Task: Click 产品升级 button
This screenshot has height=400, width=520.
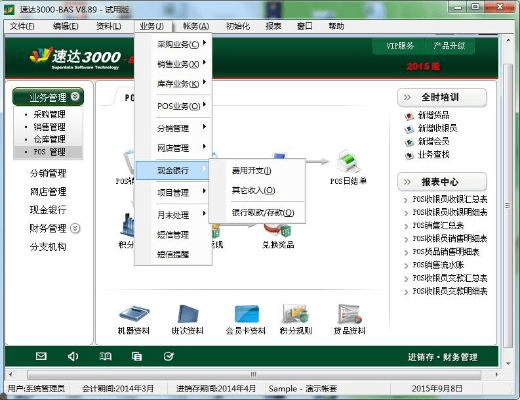Action: coord(449,46)
